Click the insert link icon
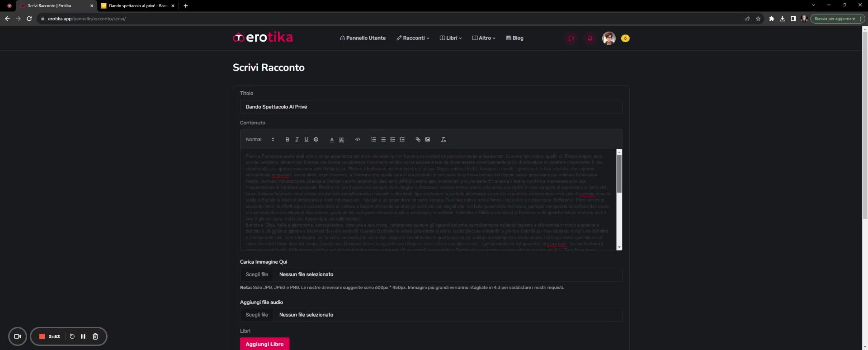The image size is (868, 350). point(418,140)
